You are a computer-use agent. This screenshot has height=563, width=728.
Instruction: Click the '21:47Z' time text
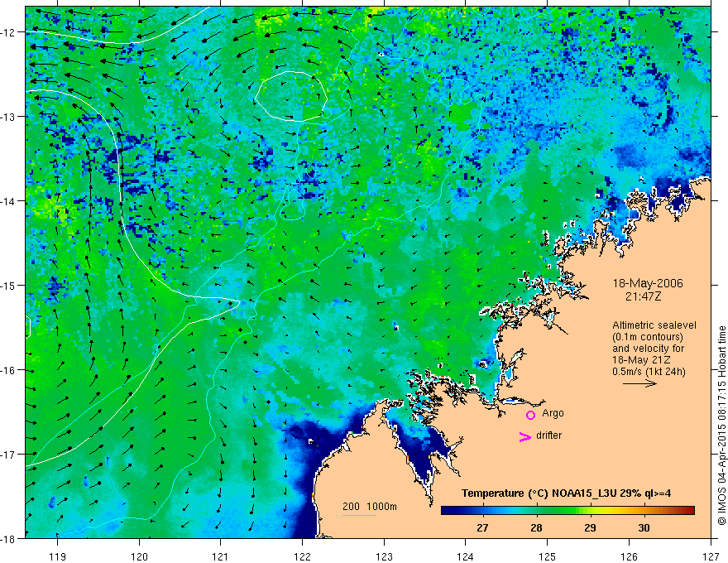click(x=643, y=296)
